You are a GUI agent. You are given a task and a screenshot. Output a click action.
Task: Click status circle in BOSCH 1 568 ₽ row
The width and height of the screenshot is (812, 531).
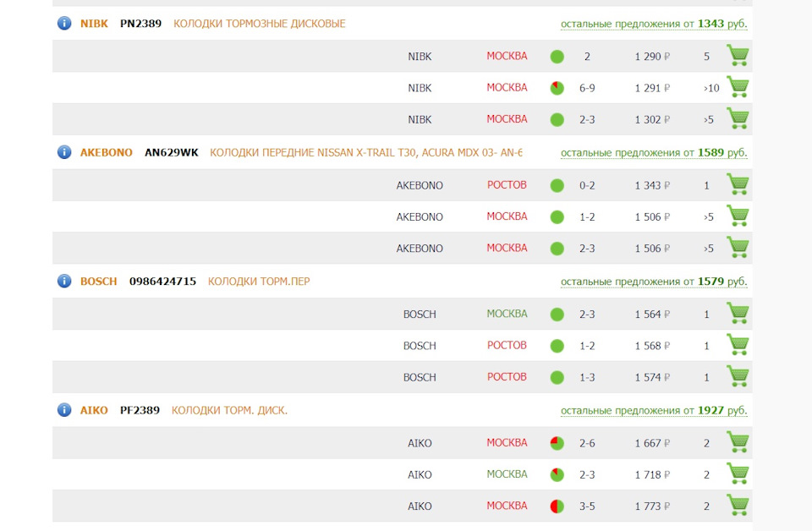pos(557,346)
